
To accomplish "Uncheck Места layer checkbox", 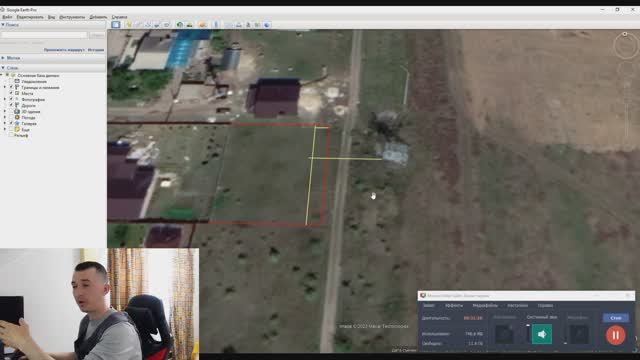I will (x=11, y=93).
